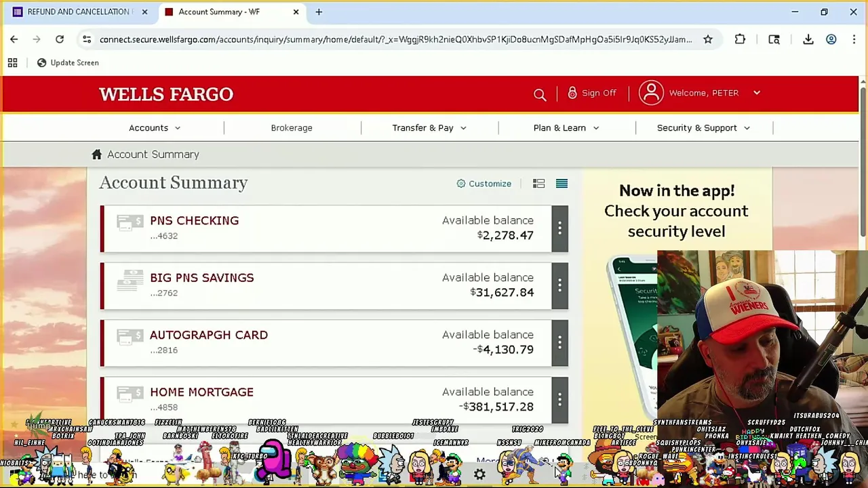Click the Sign Off link

pos(599,93)
